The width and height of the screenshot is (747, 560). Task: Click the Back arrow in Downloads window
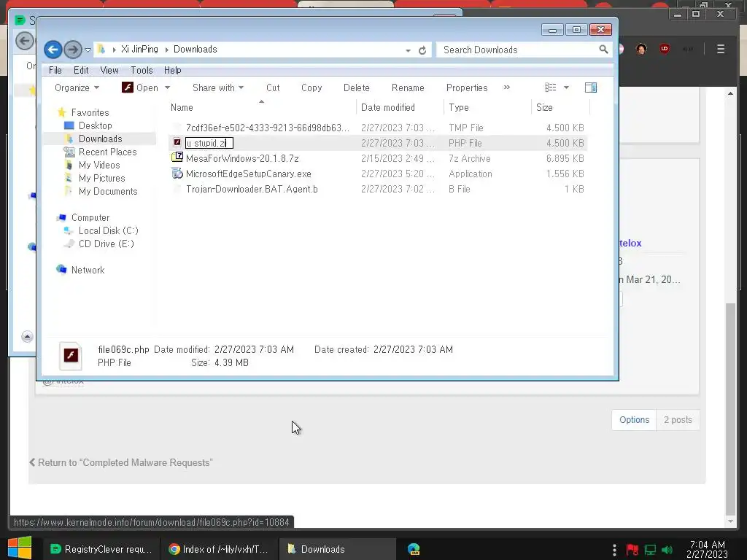point(53,50)
